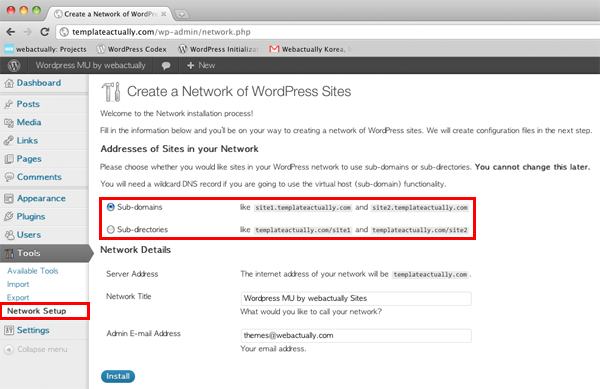
Task: Click New label in admin bar
Action: (207, 65)
